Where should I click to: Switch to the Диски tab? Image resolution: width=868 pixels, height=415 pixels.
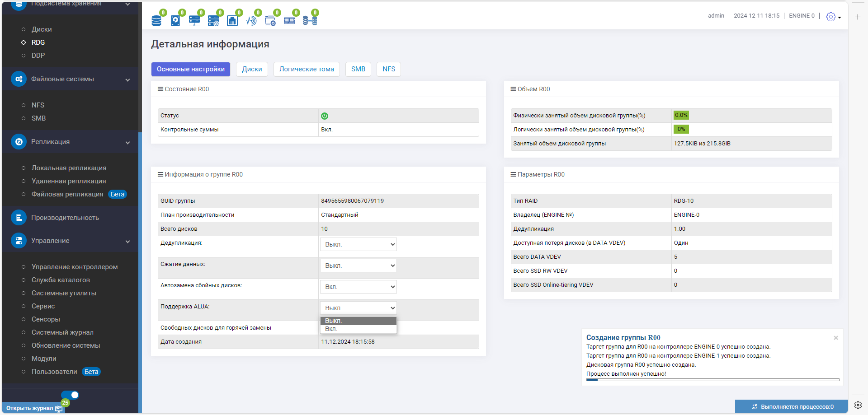(252, 69)
